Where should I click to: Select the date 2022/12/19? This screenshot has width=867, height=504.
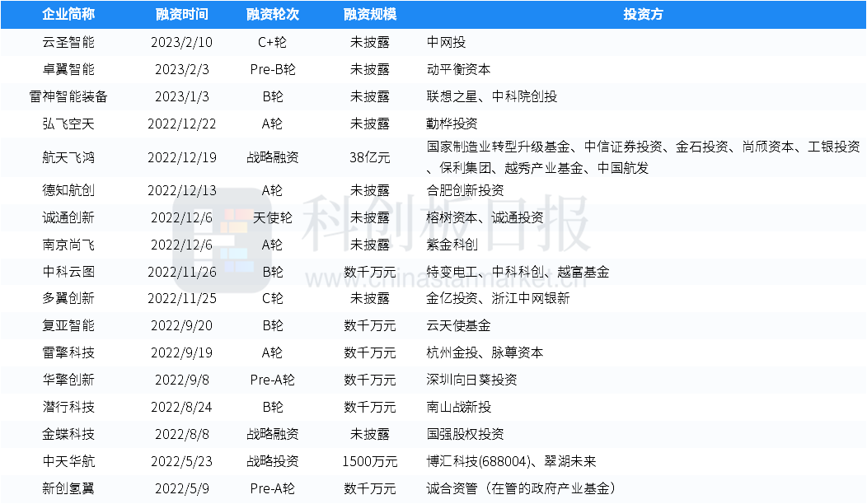pyautogui.click(x=182, y=157)
